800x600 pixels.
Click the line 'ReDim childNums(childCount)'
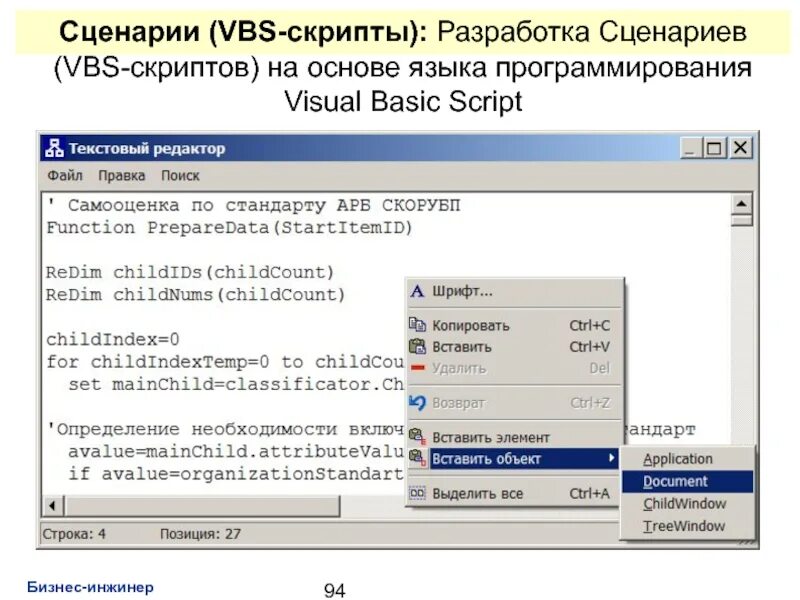[195, 295]
